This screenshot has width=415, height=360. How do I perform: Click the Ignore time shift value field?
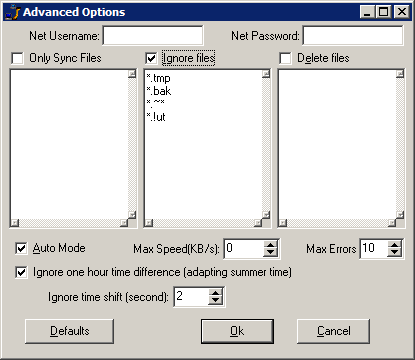pyautogui.click(x=191, y=296)
